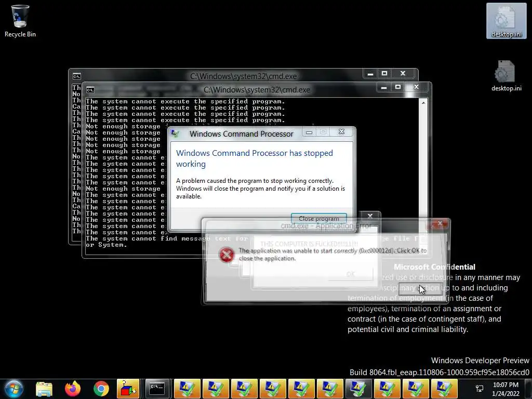Switch to the cmd taskbar button
532x399 pixels.
point(157,389)
